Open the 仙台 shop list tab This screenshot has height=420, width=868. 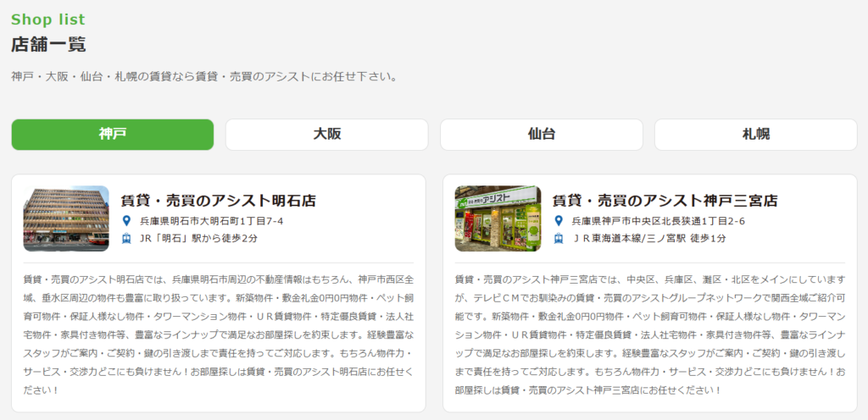click(x=541, y=135)
